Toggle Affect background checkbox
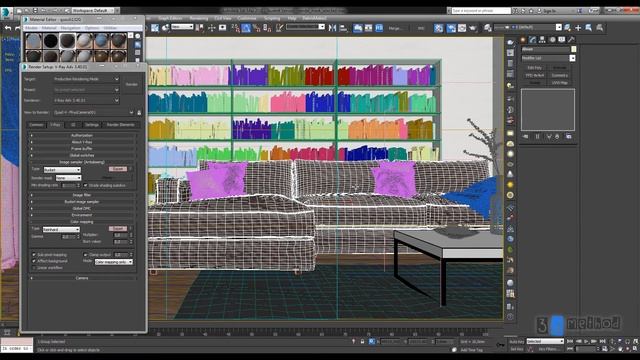The width and height of the screenshot is (640, 360). [34, 261]
